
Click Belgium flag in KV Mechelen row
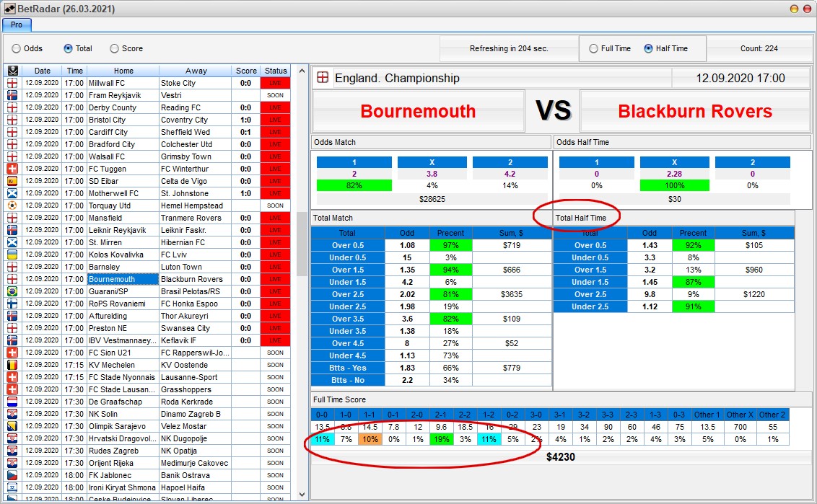click(x=12, y=365)
